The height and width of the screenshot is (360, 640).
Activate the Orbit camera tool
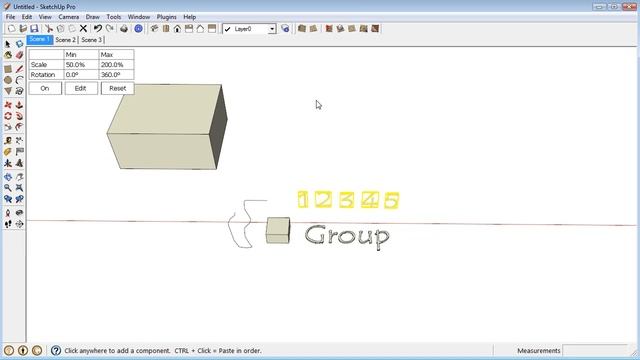point(8,177)
